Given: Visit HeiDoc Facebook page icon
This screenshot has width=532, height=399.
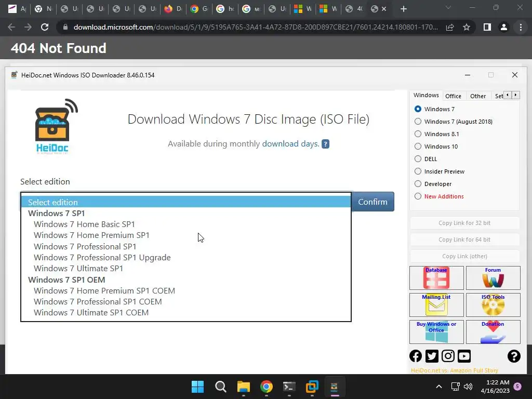Looking at the screenshot, I should pos(416,356).
